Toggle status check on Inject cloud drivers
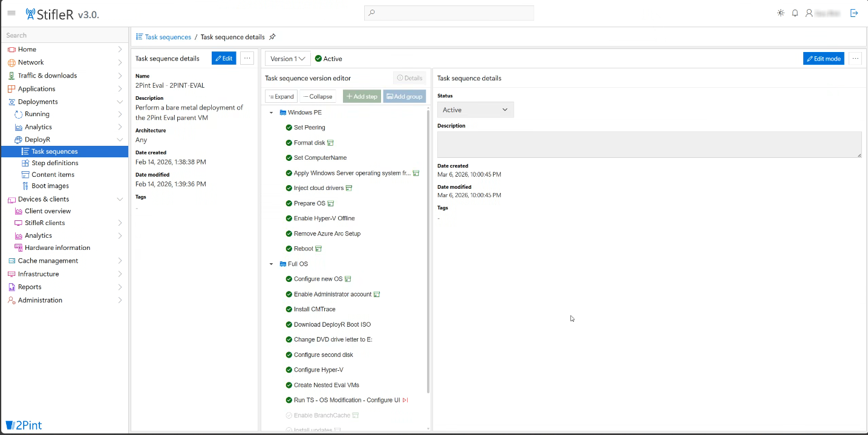The width and height of the screenshot is (868, 435). click(289, 188)
